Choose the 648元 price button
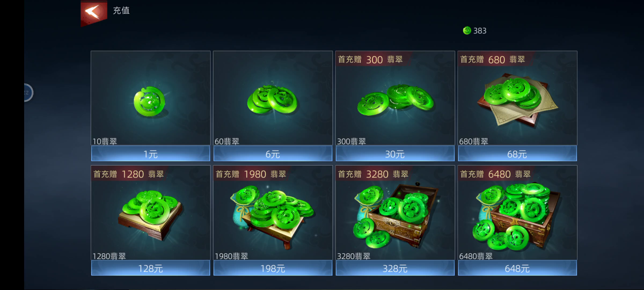Viewport: 644px width, 290px height. (x=517, y=268)
